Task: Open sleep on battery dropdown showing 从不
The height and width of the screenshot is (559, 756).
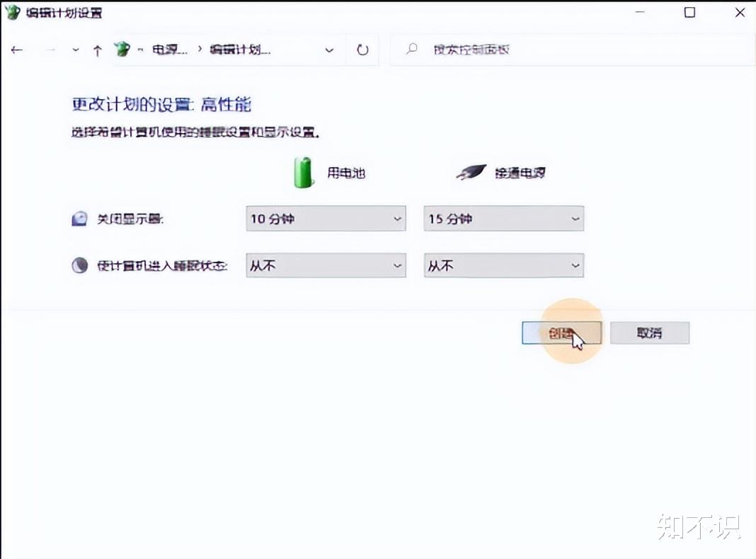Action: (x=326, y=265)
